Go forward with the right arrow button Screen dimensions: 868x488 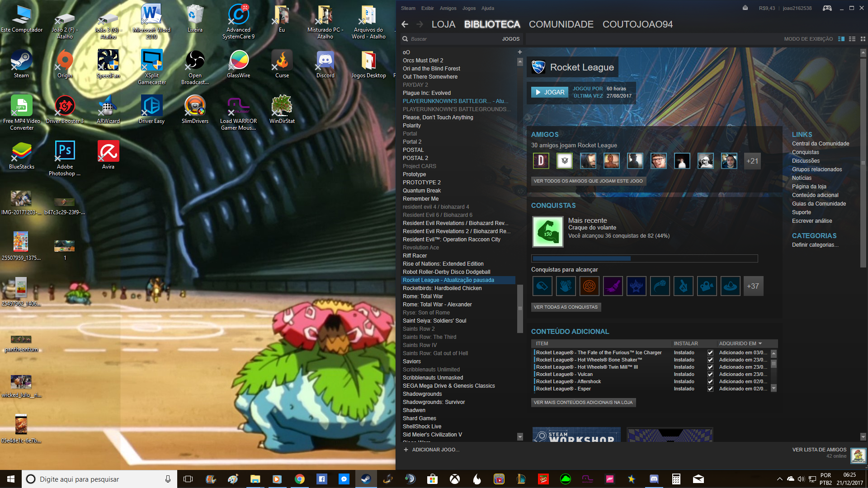pos(420,24)
